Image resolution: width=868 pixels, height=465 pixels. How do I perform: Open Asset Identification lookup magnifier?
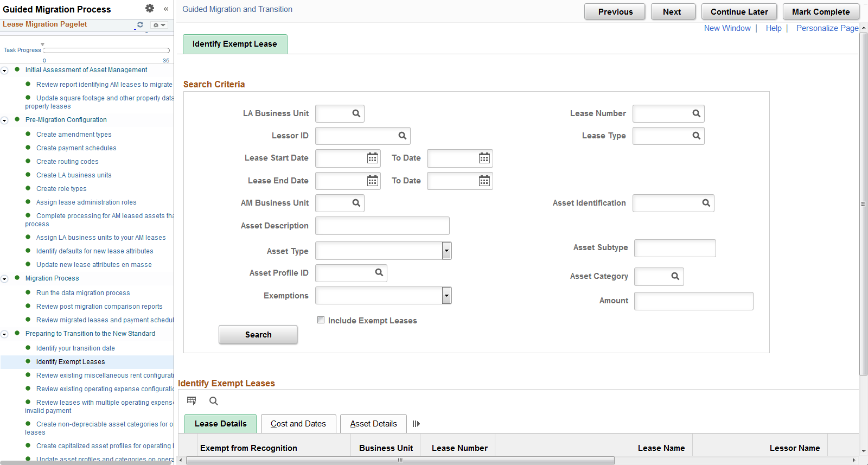click(706, 203)
